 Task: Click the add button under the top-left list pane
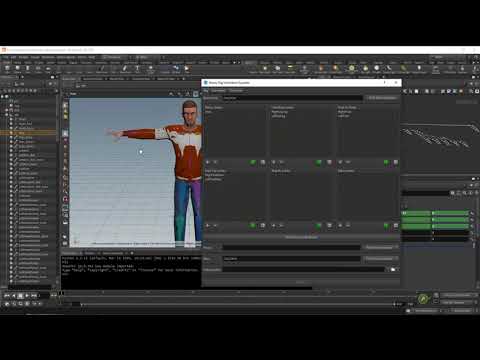click(208, 162)
